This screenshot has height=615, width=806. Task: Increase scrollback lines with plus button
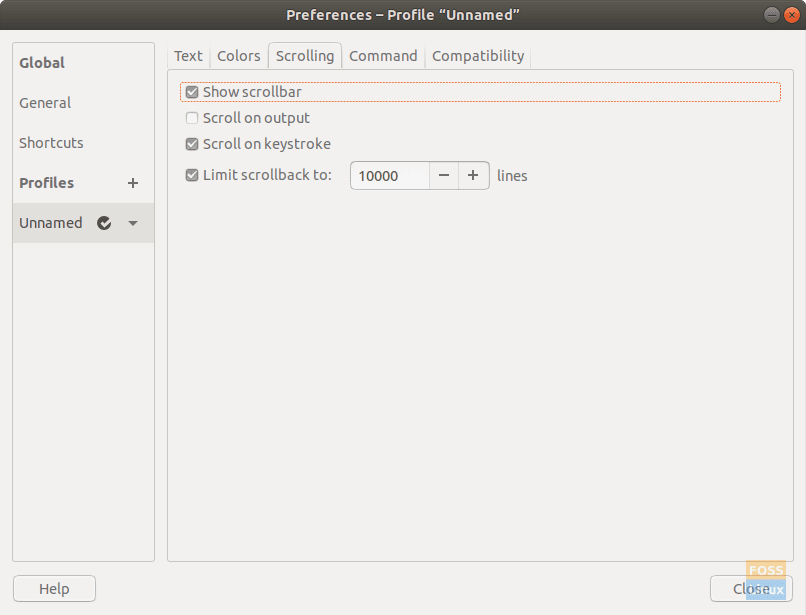pos(473,176)
